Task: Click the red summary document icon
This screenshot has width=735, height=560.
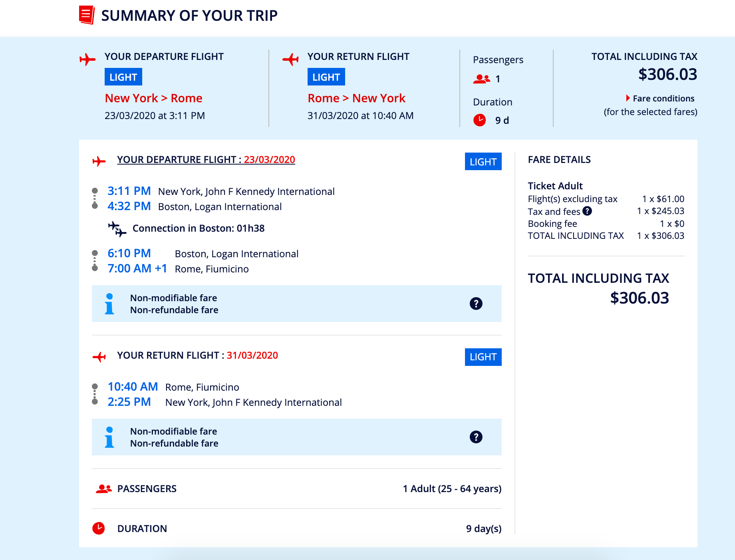Action: [x=87, y=15]
